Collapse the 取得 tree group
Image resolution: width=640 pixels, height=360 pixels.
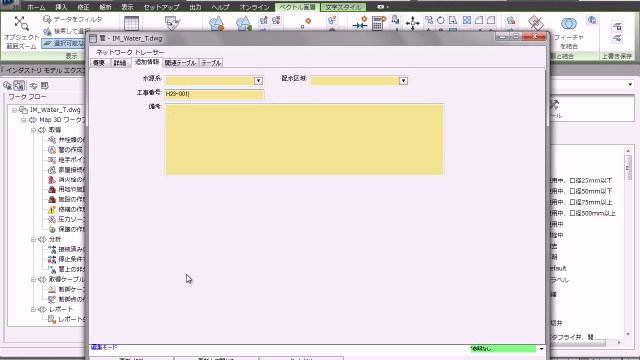pyautogui.click(x=33, y=130)
